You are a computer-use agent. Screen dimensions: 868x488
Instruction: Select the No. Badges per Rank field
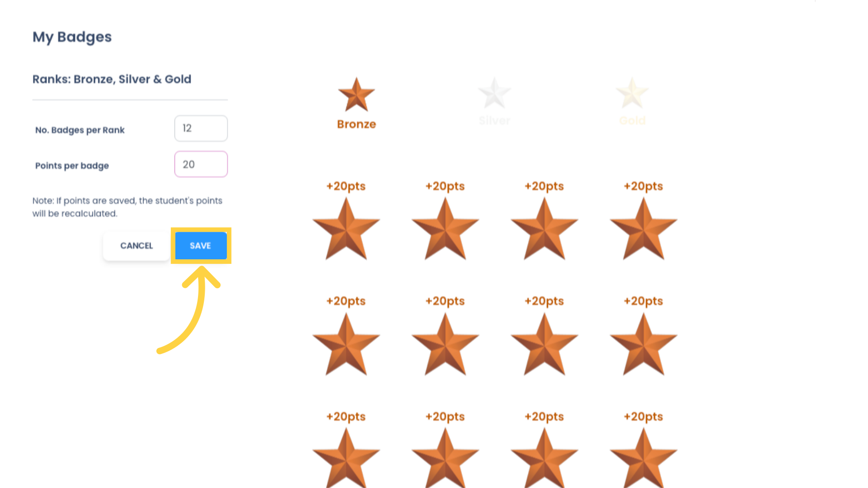[201, 127]
